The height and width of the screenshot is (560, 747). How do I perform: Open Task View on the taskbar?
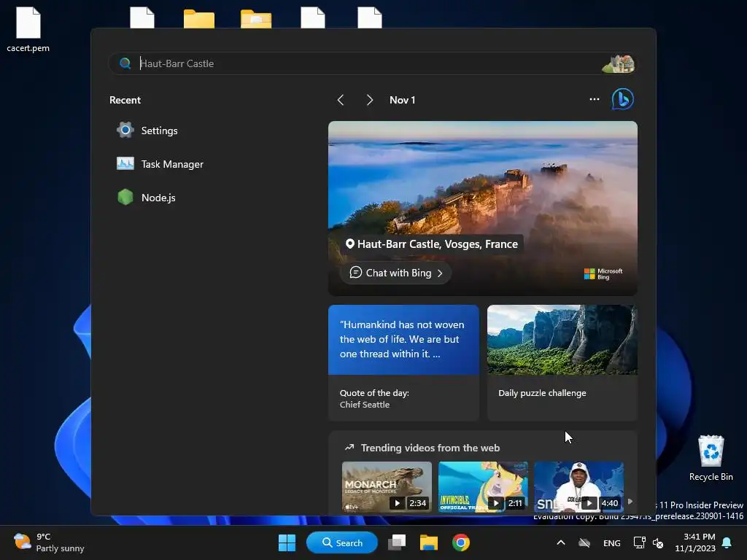click(396, 542)
